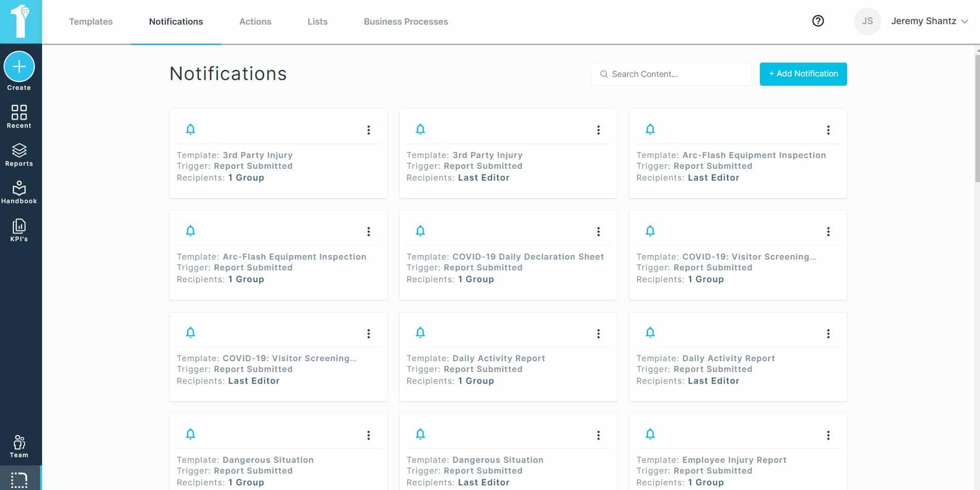The width and height of the screenshot is (980, 490).
Task: Switch to the Templates tab
Action: click(91, 22)
